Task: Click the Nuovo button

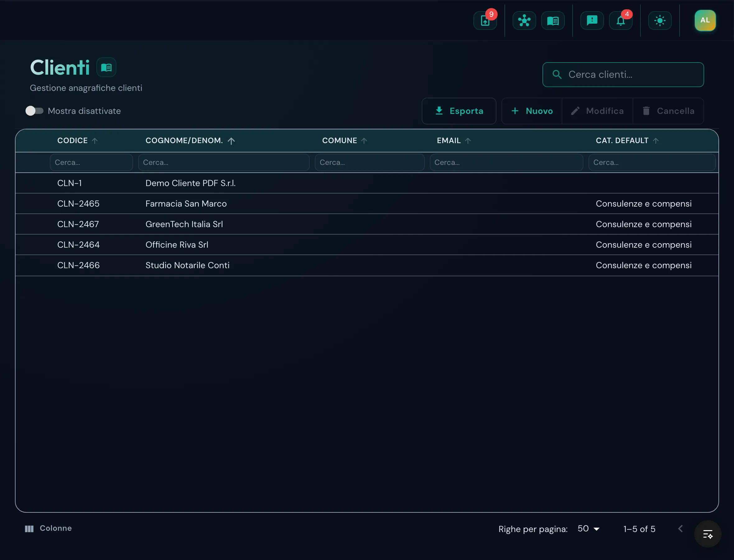Action: [532, 111]
